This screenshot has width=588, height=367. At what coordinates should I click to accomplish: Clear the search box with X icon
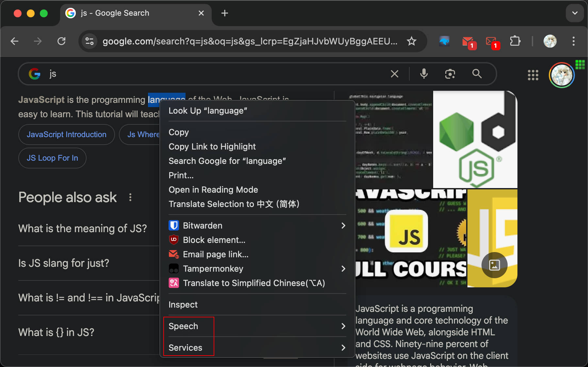coord(395,74)
